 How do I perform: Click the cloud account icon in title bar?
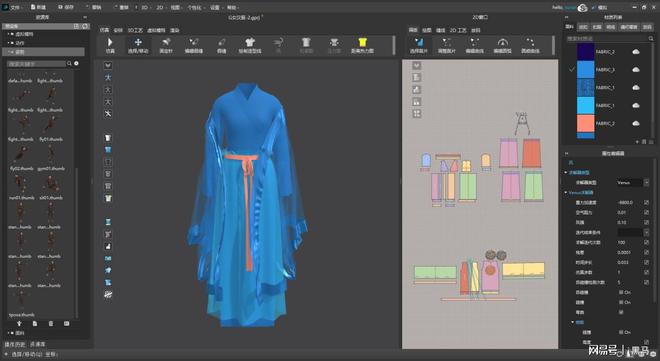(583, 8)
